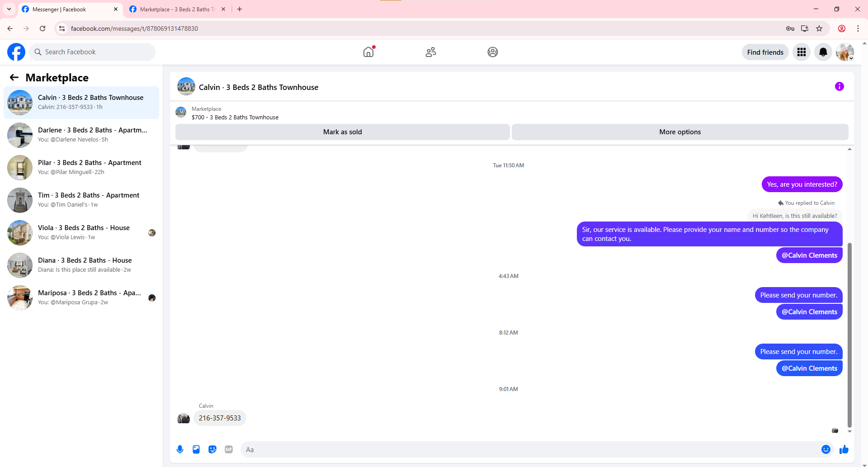Open the Diana house conversation
This screenshot has height=467, width=868.
[81, 265]
